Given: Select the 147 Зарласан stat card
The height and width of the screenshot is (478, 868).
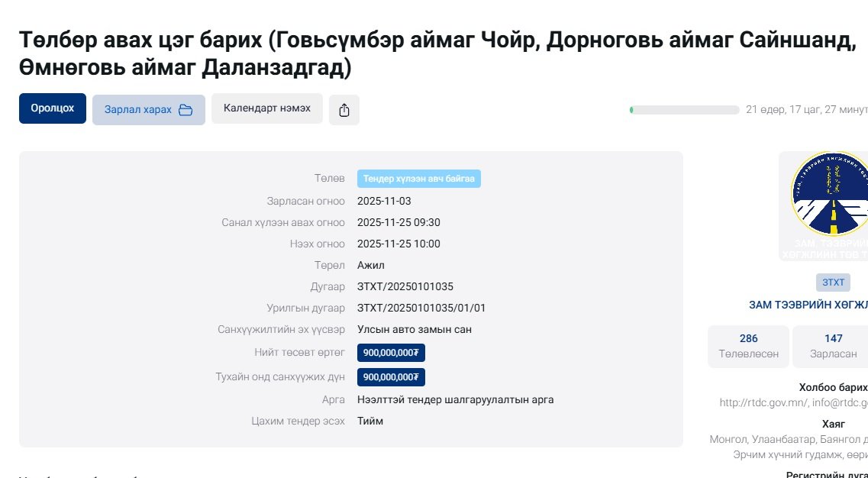Looking at the screenshot, I should click(832, 346).
